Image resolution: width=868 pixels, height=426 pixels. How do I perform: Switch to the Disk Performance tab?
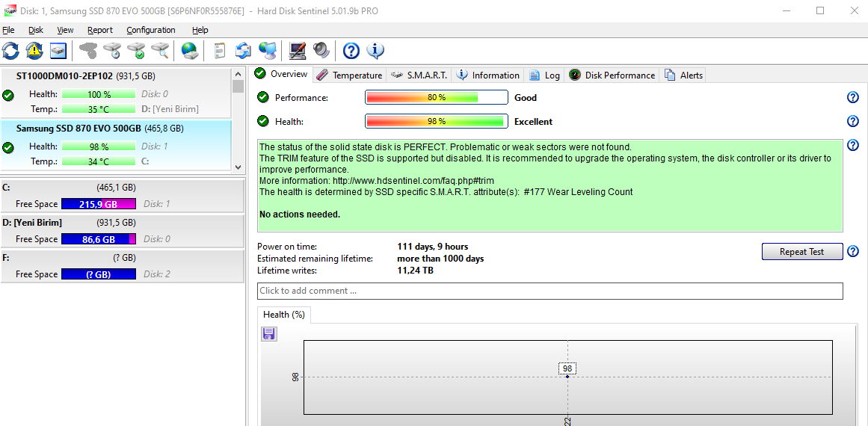click(x=612, y=75)
